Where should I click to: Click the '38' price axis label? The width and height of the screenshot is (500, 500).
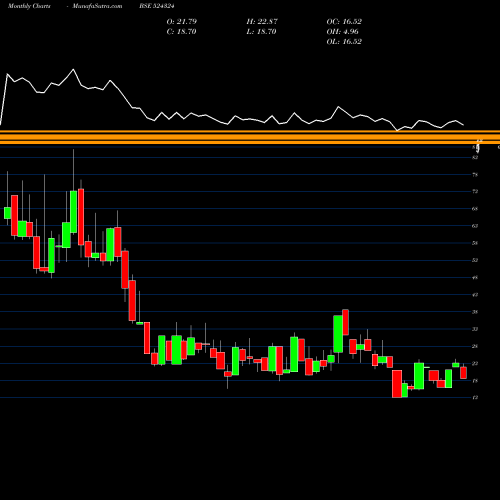coord(475,312)
